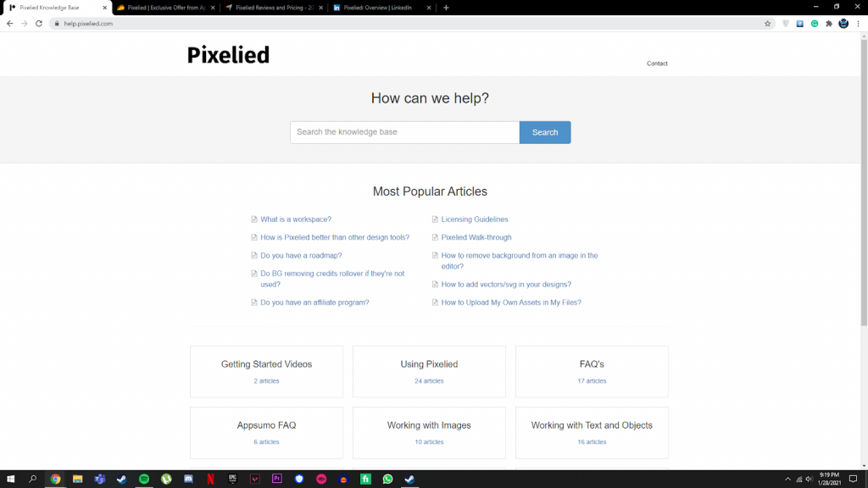Click the page's vertical scrollbar
The width and height of the screenshot is (868, 488).
864,183
